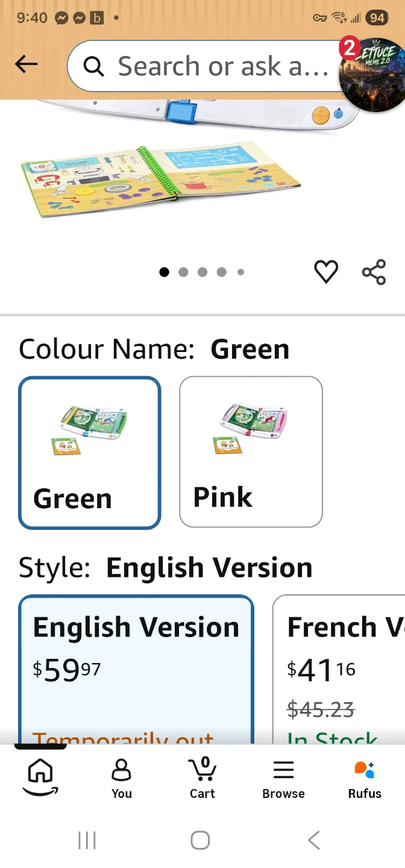
Task: Open the Browse menu tab
Action: tap(283, 779)
